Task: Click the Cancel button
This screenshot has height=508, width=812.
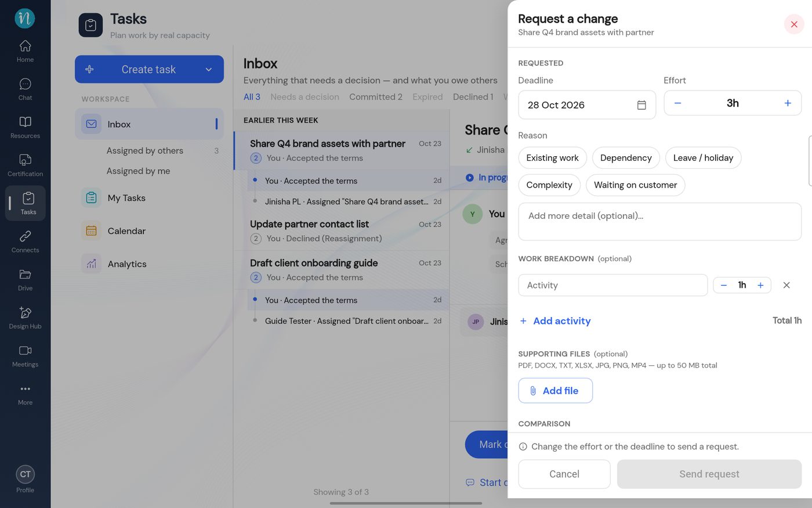Action: coord(564,474)
